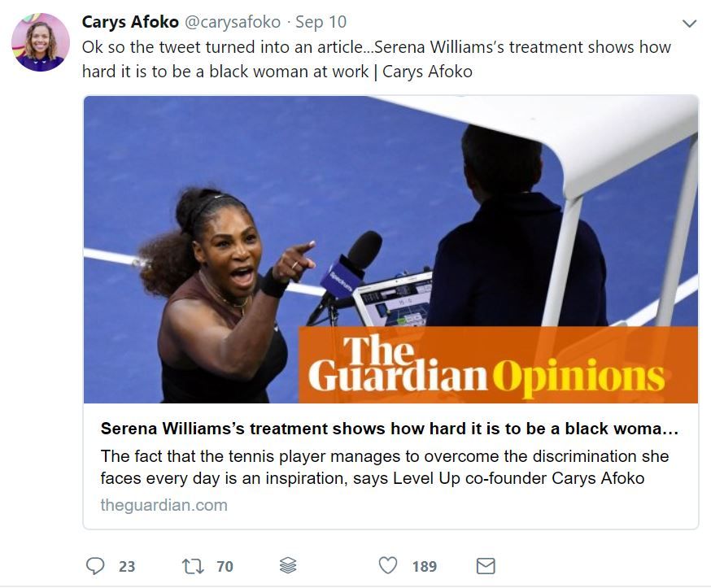Screen dimensions: 711x588
Task: Click the 70 retweets count
Action: (x=225, y=566)
